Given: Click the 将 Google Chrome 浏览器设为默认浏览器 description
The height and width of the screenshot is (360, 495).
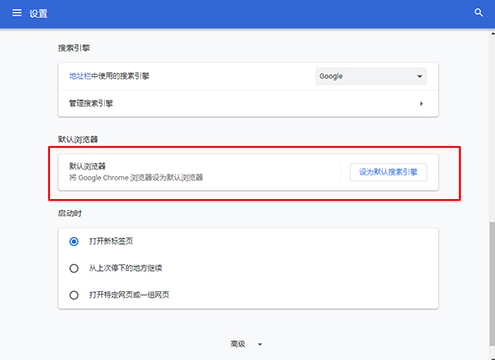Looking at the screenshot, I should point(136,178).
